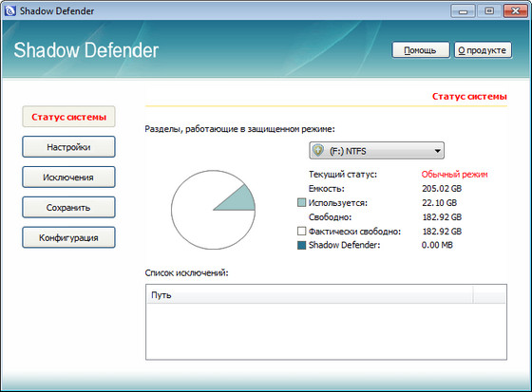Click the Shadow Defender title bar icon
The height and width of the screenshot is (392, 532).
pyautogui.click(x=10, y=10)
